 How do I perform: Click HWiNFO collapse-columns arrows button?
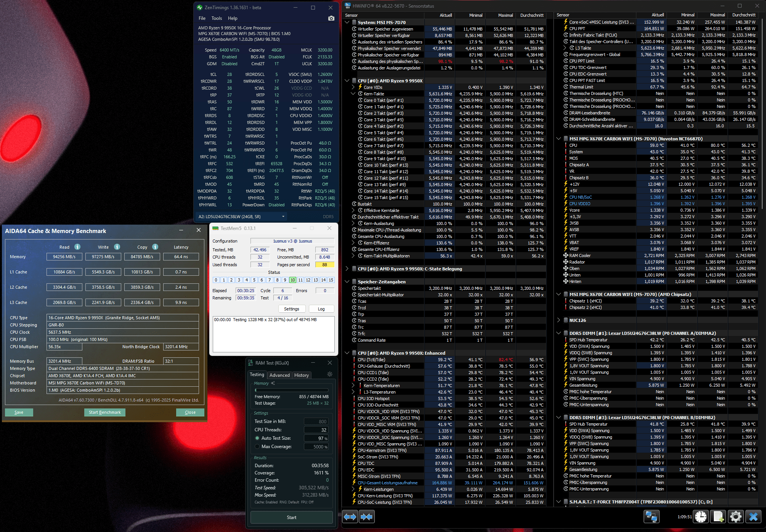(x=366, y=517)
